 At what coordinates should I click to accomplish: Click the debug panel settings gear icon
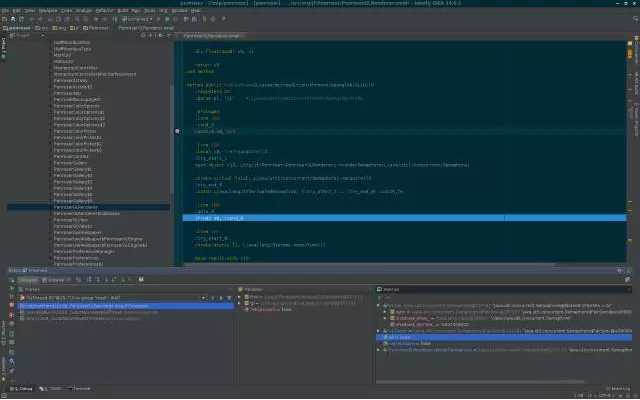click(x=620, y=271)
